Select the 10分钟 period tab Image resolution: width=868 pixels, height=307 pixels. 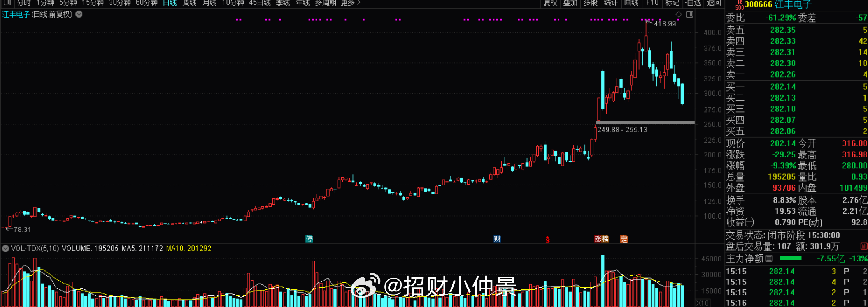233,3
